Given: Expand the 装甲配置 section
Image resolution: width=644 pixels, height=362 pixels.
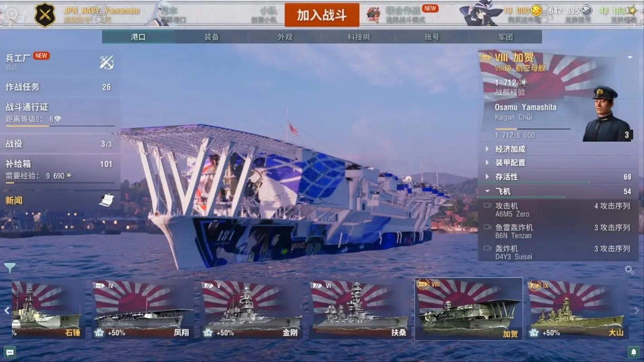Looking at the screenshot, I should [558, 162].
